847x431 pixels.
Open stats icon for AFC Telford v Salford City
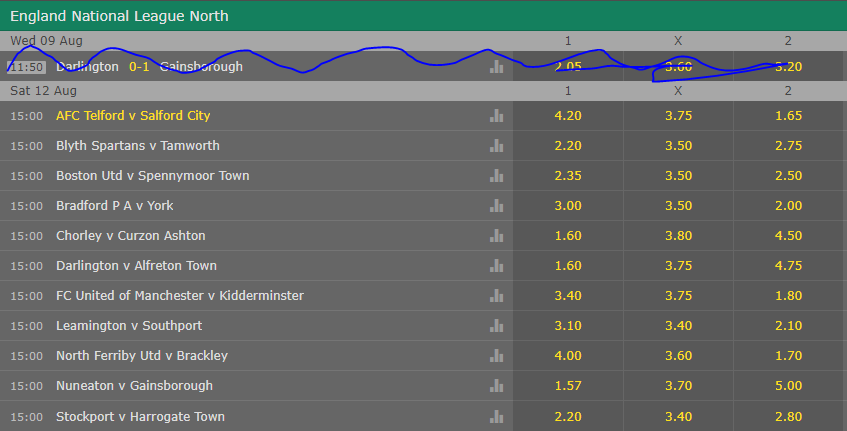pos(496,116)
